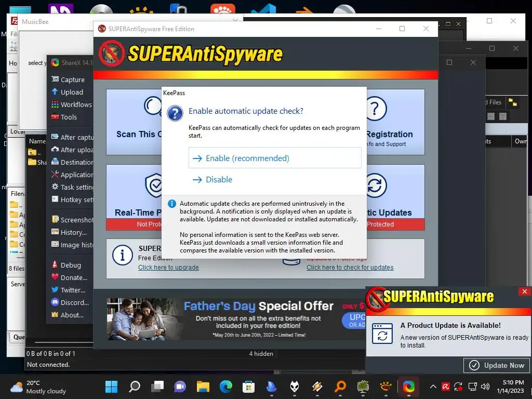Open About in ShareX sidebar
Viewport: 532px width, 399px height.
point(67,315)
